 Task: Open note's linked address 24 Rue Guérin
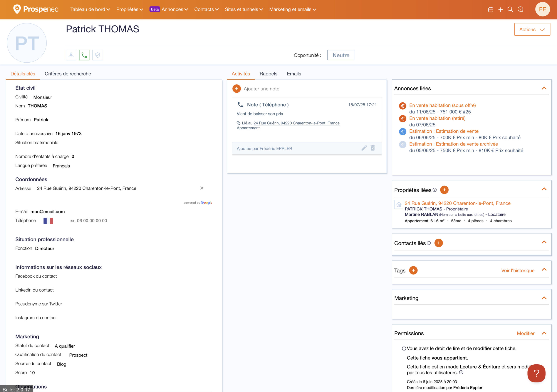[x=297, y=123]
